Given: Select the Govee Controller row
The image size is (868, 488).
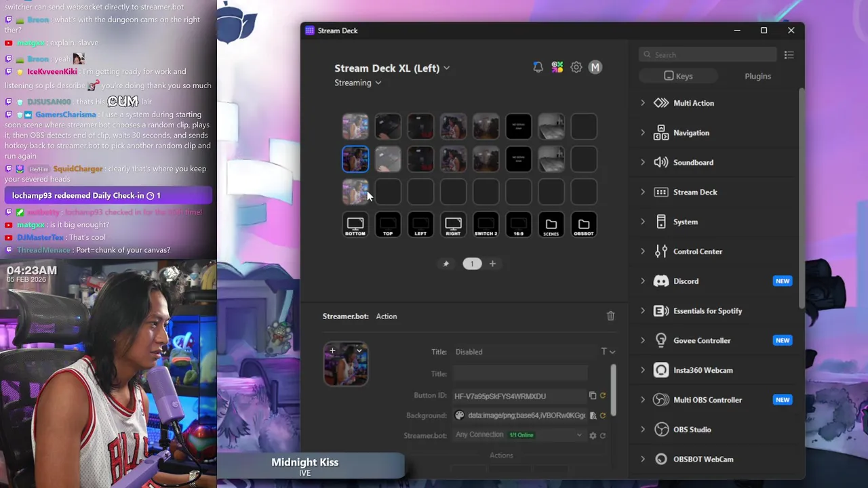Looking at the screenshot, I should 716,340.
